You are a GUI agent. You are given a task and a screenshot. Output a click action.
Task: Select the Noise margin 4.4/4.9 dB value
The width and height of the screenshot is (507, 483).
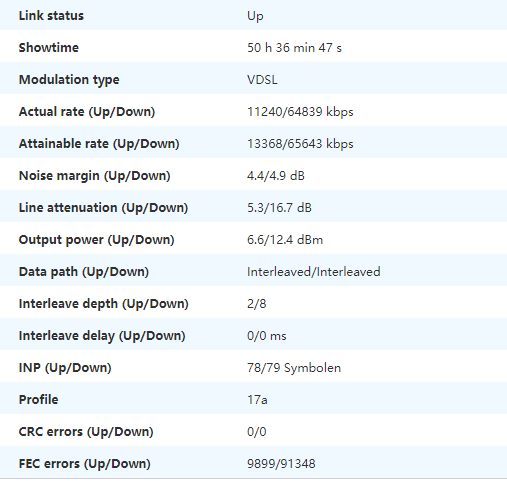pos(276,176)
